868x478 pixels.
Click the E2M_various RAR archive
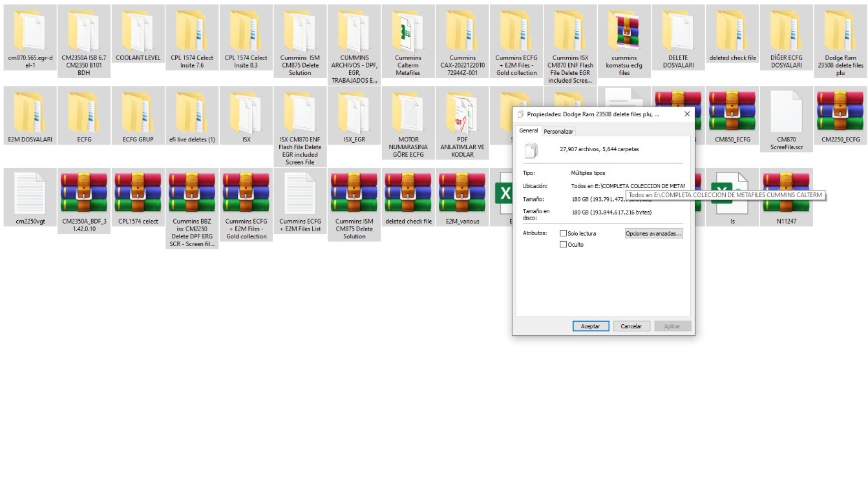pyautogui.click(x=462, y=194)
